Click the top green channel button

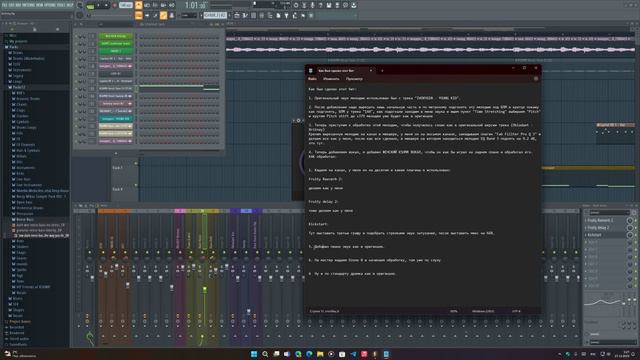pyautogui.click(x=116, y=36)
